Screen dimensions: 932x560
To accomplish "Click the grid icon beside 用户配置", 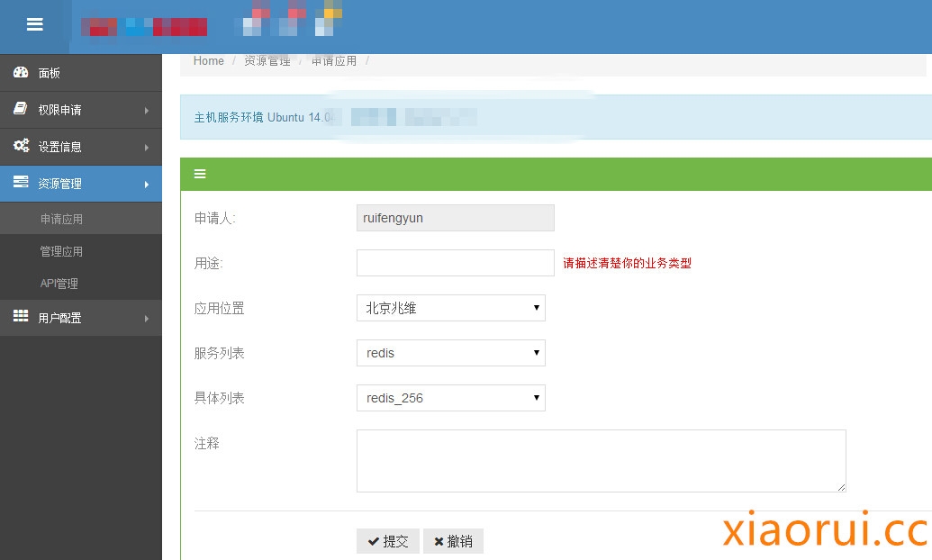I will pos(21,317).
